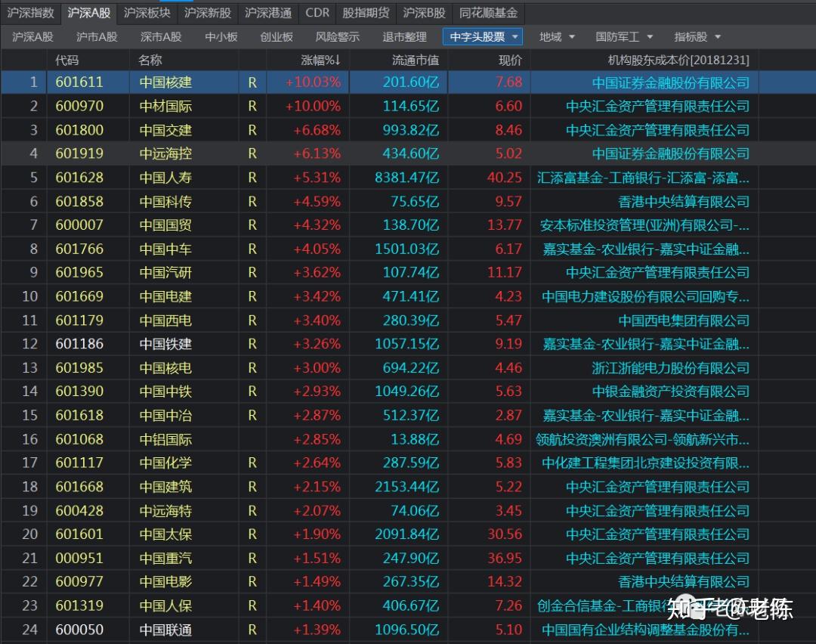Show the 创业板 stock list
816x644 pixels.
tap(277, 37)
